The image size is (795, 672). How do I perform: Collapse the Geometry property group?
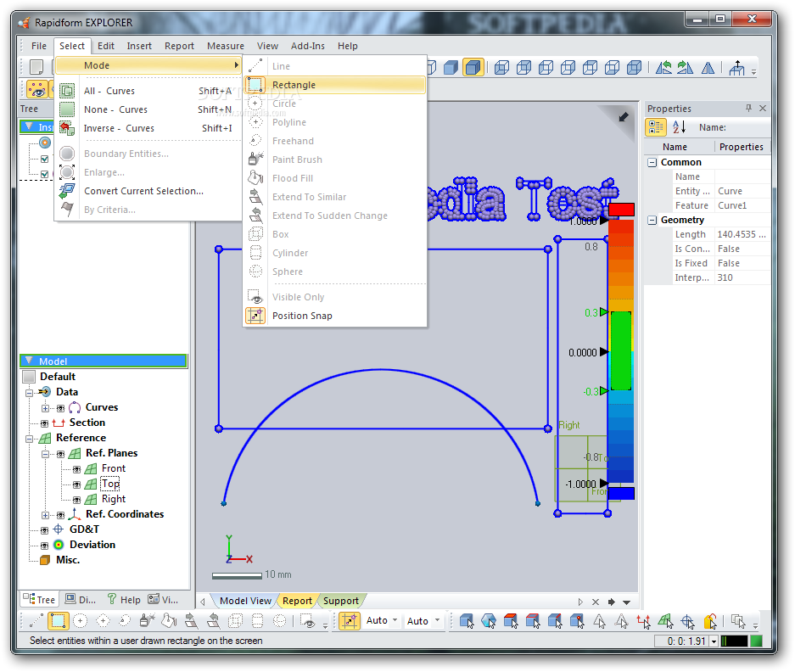point(652,220)
